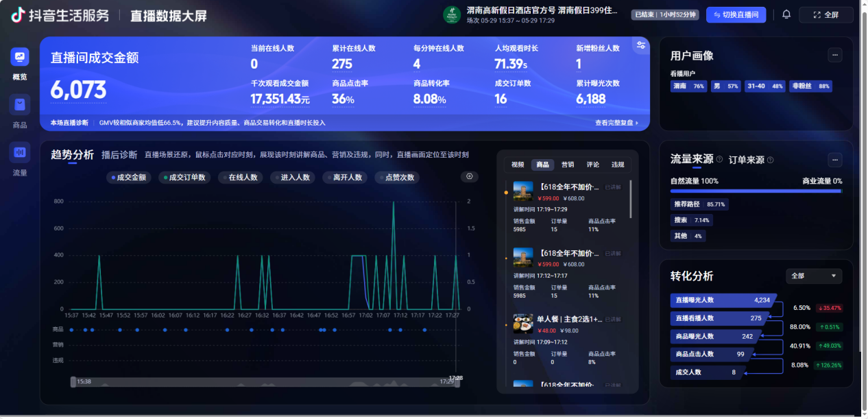Click the product list scrollbar

pyautogui.click(x=631, y=199)
